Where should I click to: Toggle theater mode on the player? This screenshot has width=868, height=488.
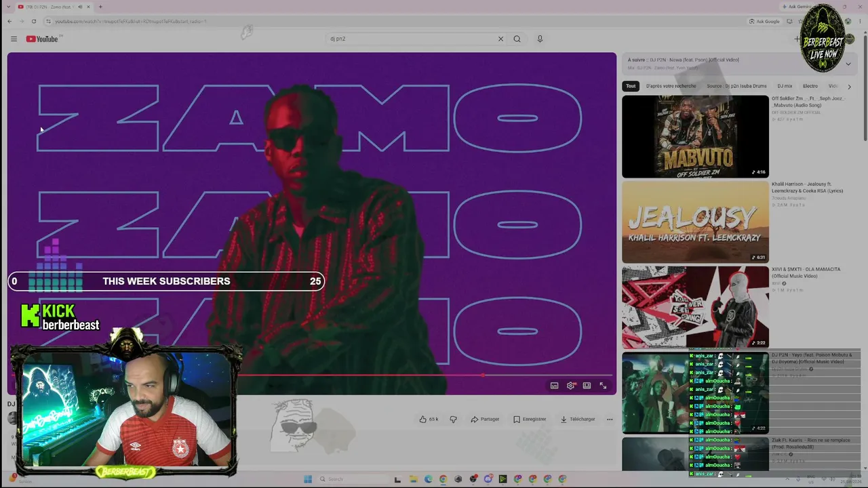click(x=587, y=386)
